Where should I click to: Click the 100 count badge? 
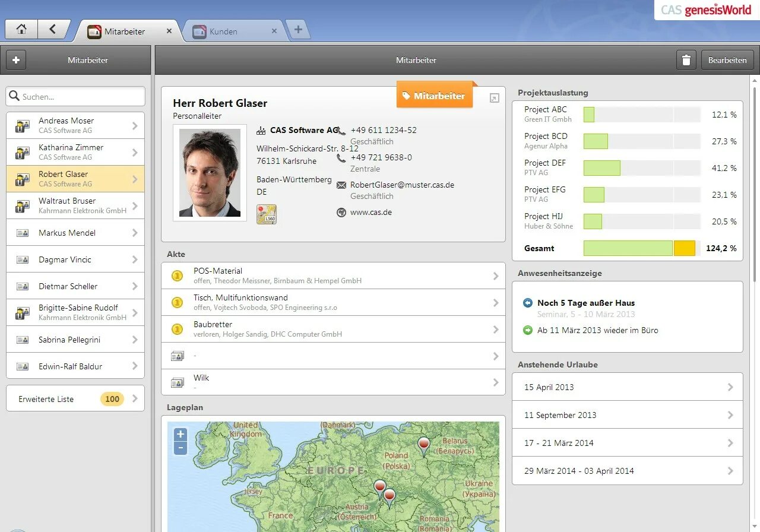[x=112, y=399]
